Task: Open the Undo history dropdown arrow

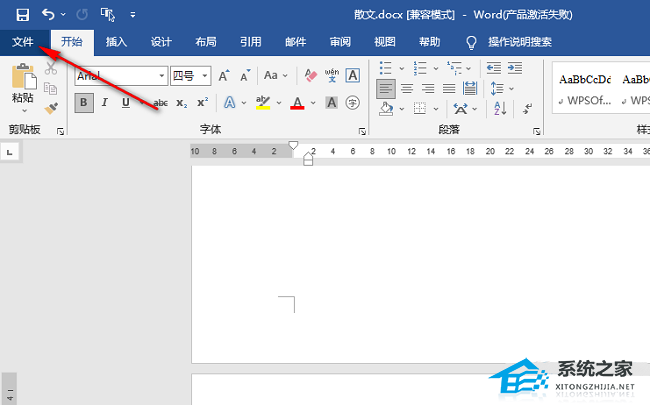Action: tap(63, 15)
